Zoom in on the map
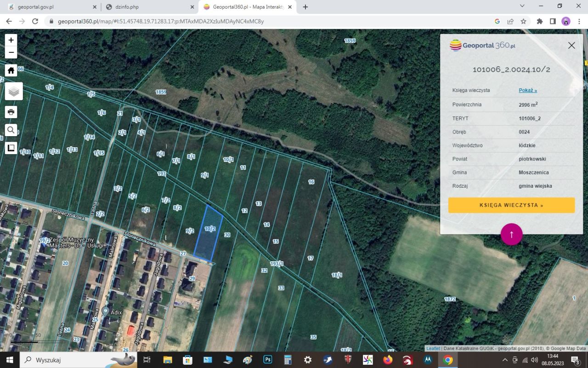This screenshot has height=368, width=588. (11, 40)
